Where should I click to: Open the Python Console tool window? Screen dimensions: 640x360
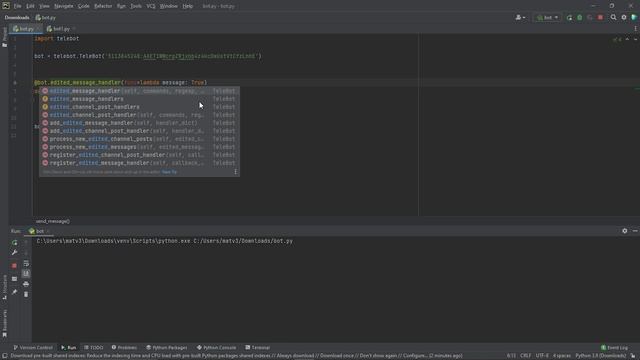click(216, 348)
